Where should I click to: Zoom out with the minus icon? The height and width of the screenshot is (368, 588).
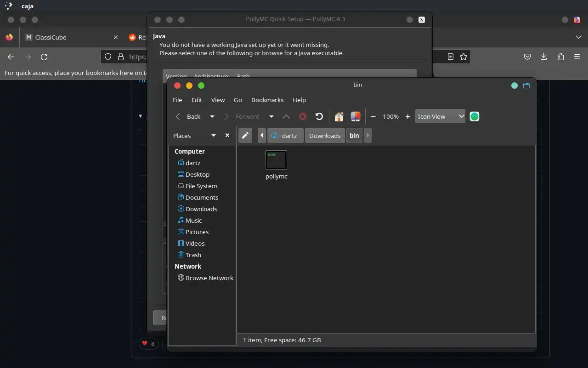(x=373, y=117)
